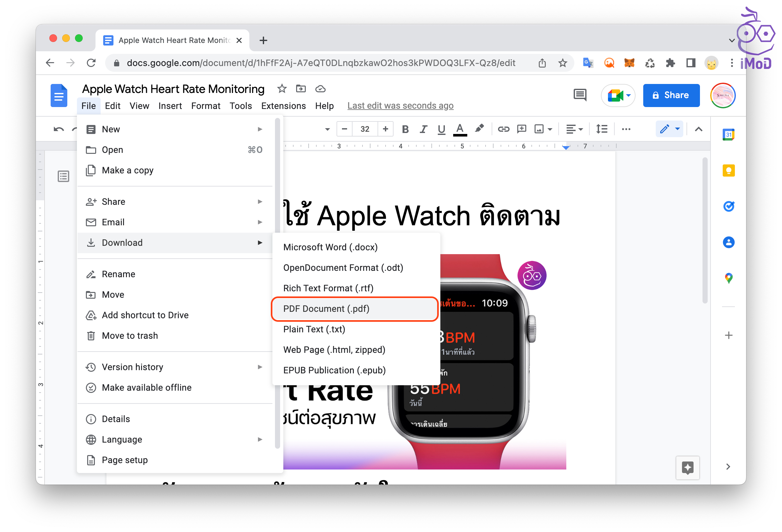Open the Last edit was seconds ago link

(x=400, y=106)
